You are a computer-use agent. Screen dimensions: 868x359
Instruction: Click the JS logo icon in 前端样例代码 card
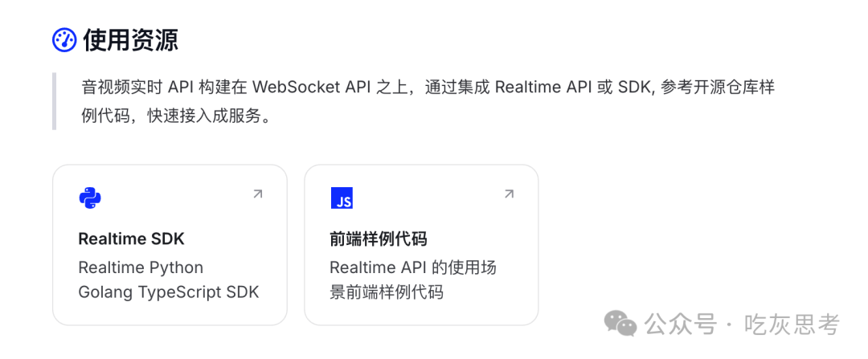pos(342,198)
